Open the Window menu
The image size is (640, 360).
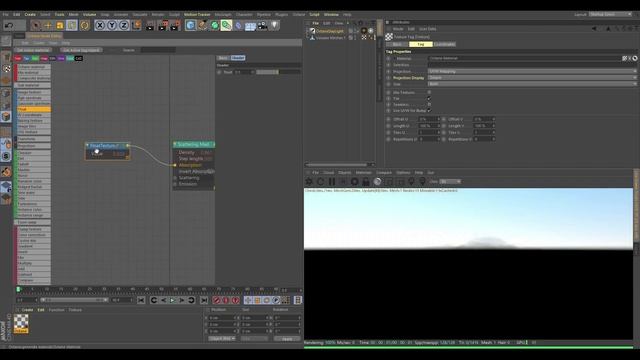coord(331,15)
